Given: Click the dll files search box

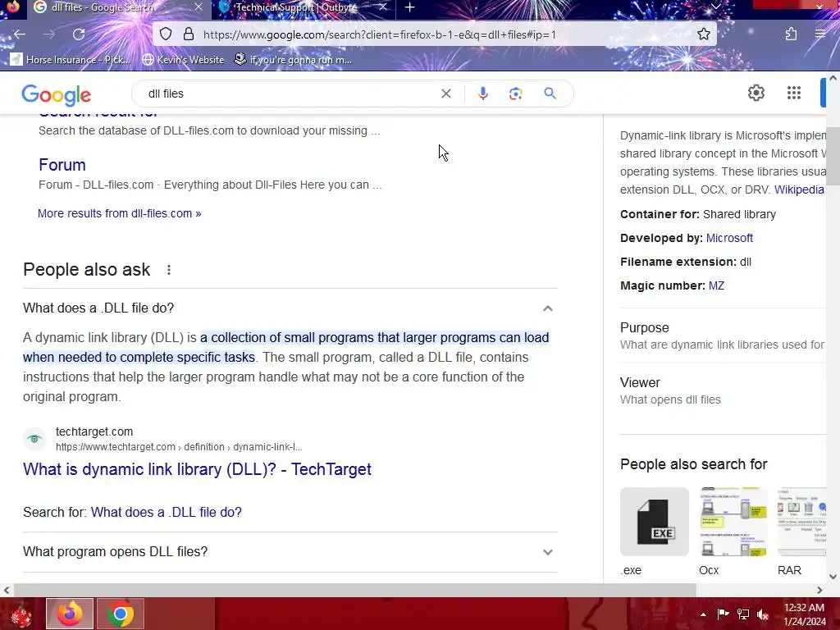Looking at the screenshot, I should pos(290,94).
